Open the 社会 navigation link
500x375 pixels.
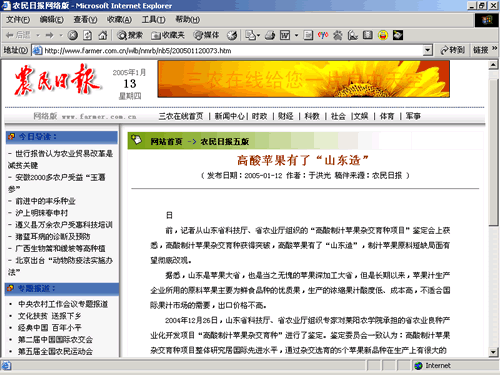pyautogui.click(x=338, y=116)
